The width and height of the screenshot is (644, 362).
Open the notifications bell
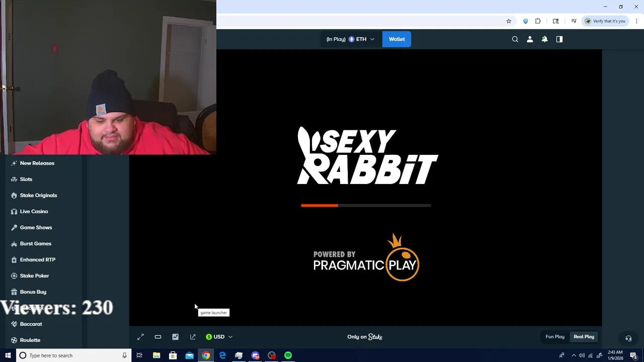coord(544,39)
